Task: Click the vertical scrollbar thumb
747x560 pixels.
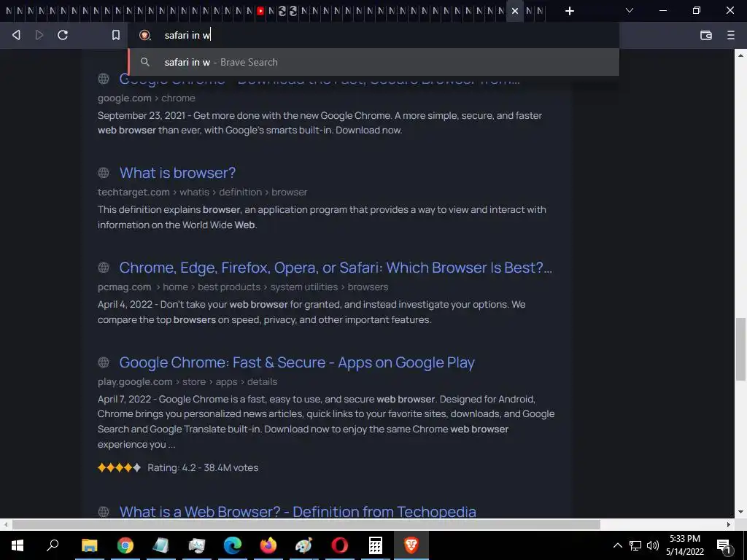Action: [x=740, y=349]
